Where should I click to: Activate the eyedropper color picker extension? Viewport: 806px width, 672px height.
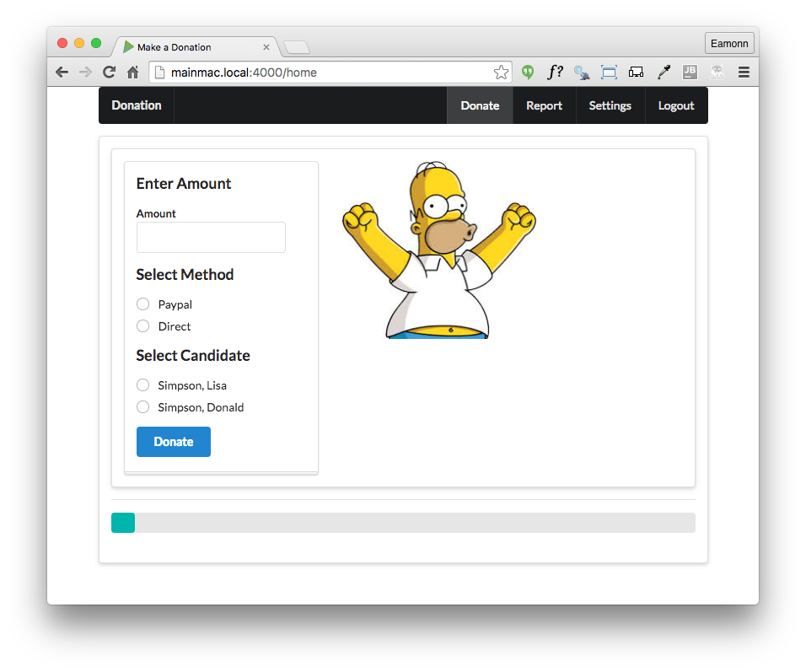664,73
